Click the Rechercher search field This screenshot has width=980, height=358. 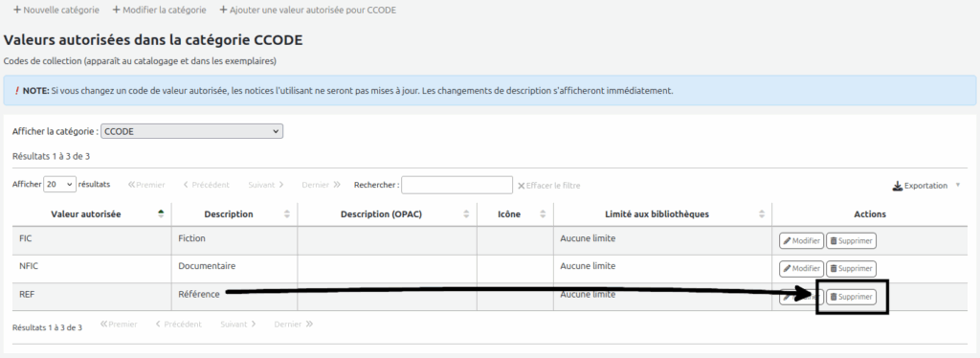point(457,185)
